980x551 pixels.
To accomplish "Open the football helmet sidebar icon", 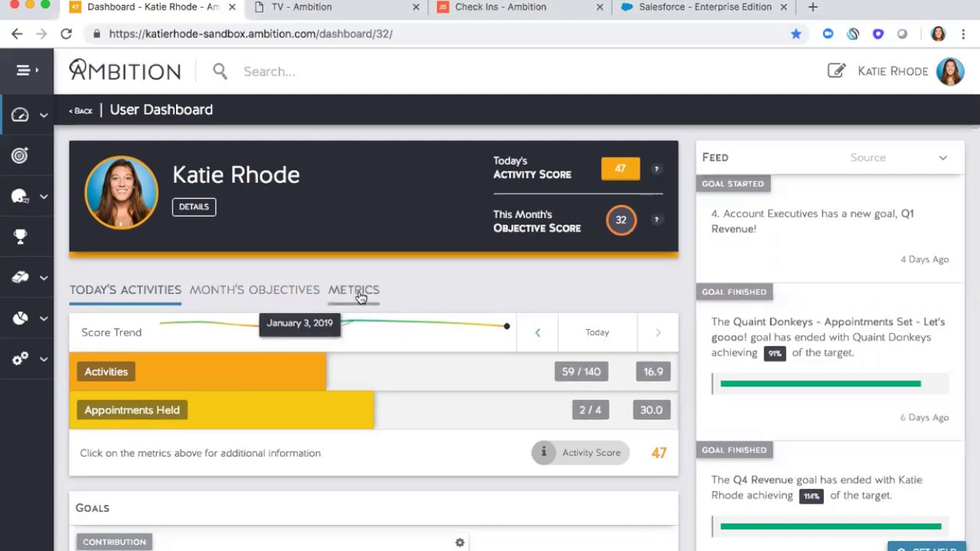I will point(20,197).
